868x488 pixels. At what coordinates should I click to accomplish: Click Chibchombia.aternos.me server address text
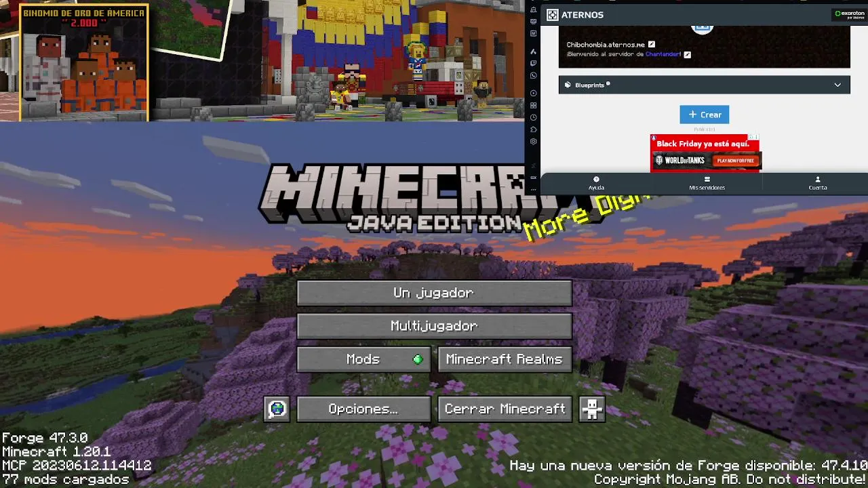(606, 45)
